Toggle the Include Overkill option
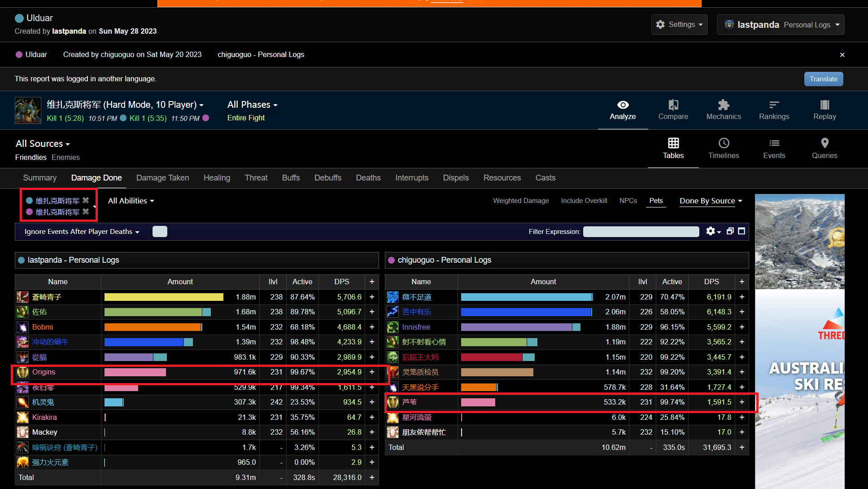This screenshot has width=868, height=489. click(584, 201)
